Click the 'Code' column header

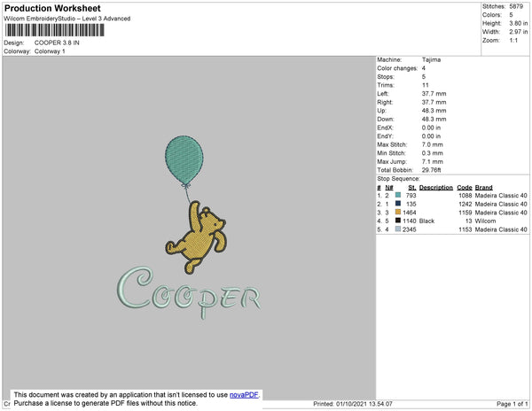465,188
